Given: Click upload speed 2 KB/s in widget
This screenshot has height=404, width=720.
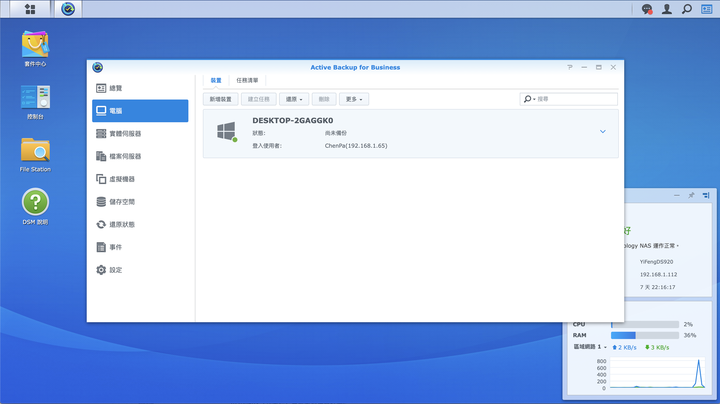Looking at the screenshot, I should click(x=624, y=348).
